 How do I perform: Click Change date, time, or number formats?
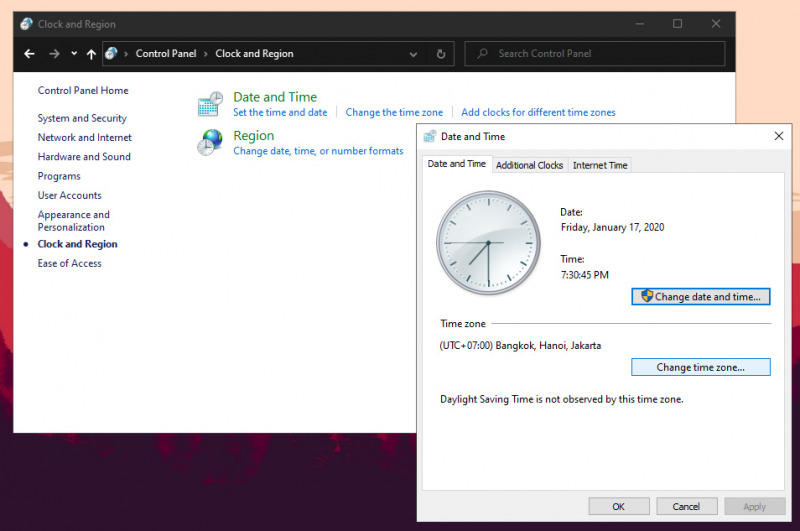point(318,151)
